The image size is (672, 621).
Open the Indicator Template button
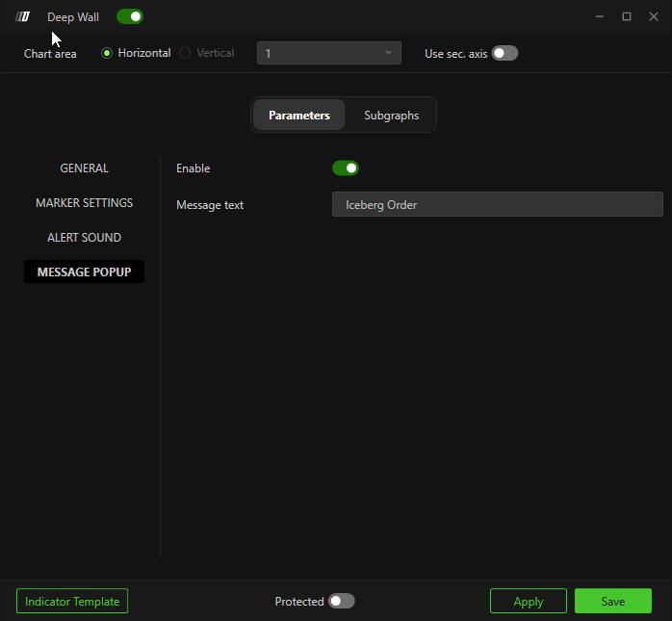point(72,602)
